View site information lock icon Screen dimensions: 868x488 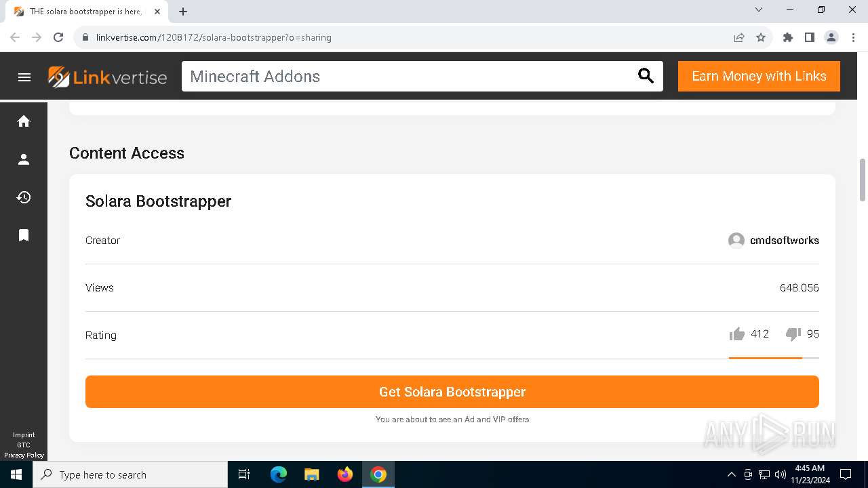pos(85,37)
